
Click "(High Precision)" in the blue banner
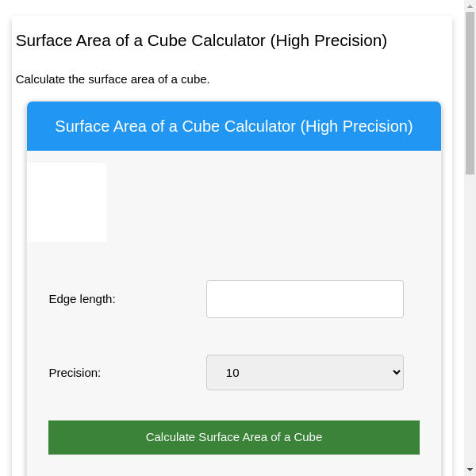point(356,126)
